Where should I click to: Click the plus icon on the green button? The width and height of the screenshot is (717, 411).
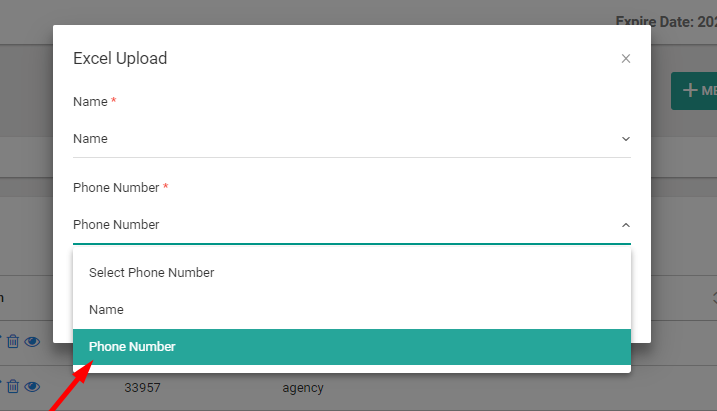tap(690, 90)
